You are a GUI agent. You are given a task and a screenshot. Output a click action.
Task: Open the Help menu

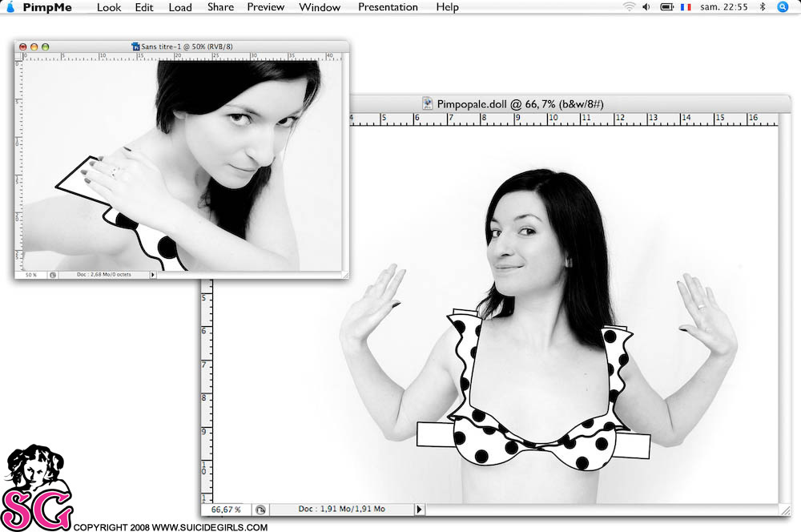point(447,7)
